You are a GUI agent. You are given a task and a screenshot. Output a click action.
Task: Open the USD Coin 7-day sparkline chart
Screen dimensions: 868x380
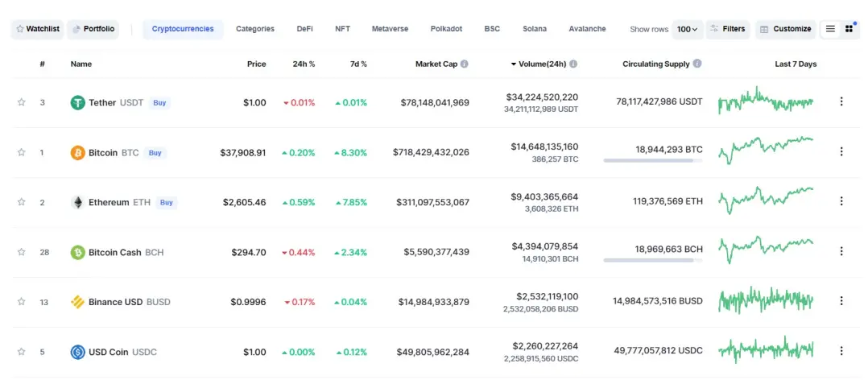tap(767, 349)
